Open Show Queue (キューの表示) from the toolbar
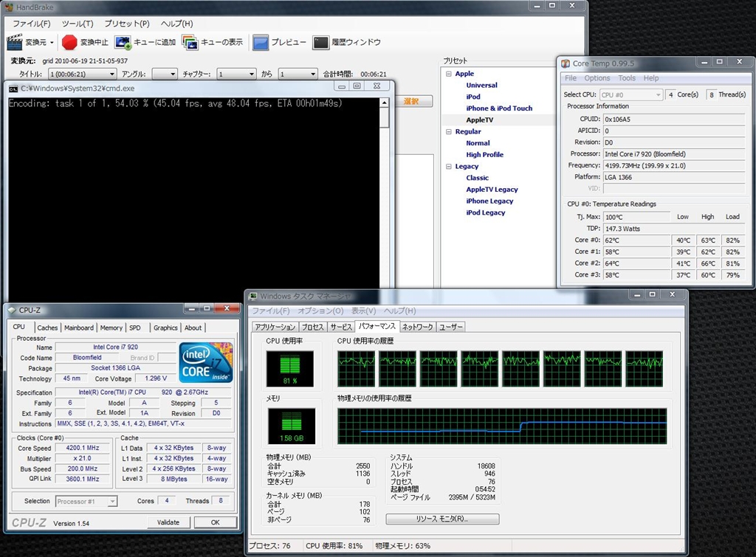 point(190,43)
